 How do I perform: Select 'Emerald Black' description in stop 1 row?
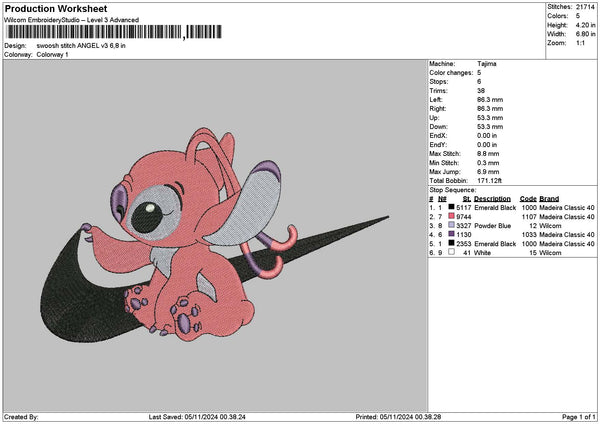click(x=495, y=208)
